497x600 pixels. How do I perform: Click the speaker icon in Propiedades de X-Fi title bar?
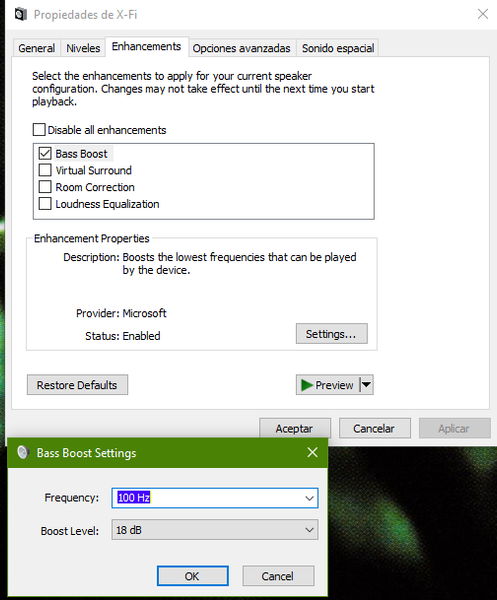(21, 15)
